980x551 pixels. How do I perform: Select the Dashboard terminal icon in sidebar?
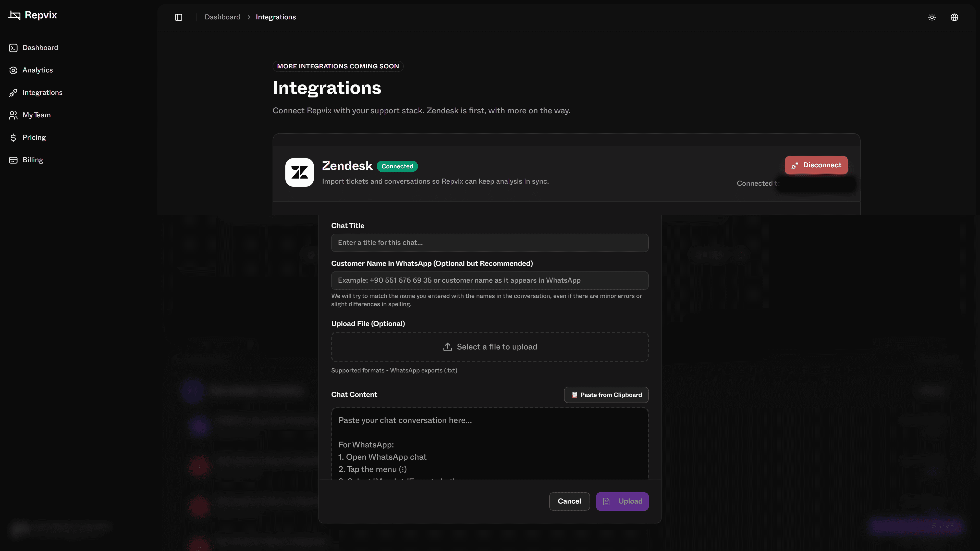[13, 47]
